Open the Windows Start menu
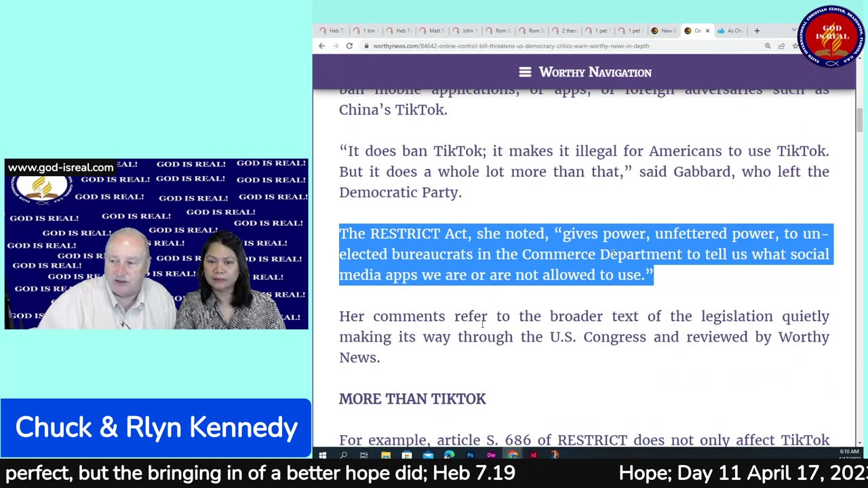Image resolution: width=868 pixels, height=488 pixels. [323, 455]
